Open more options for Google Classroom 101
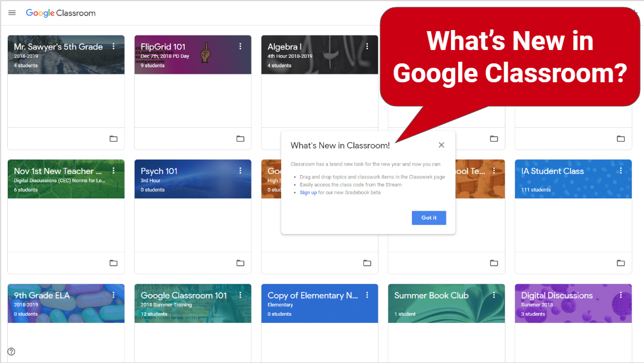This screenshot has width=644, height=363. 240,295
